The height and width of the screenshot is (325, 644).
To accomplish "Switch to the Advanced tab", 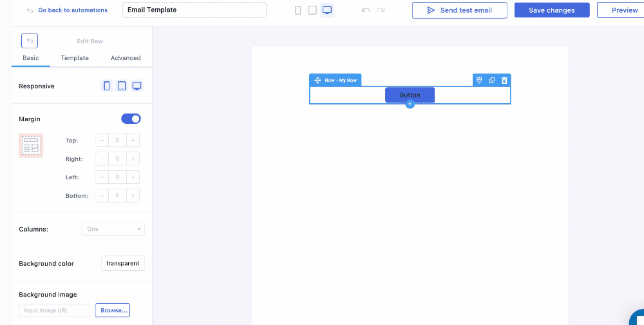I will pos(126,58).
